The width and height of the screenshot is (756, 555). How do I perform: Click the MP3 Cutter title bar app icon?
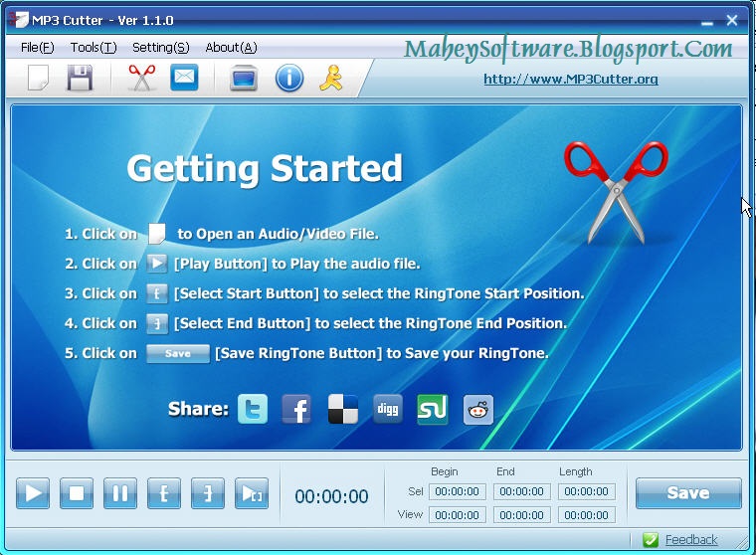point(18,19)
